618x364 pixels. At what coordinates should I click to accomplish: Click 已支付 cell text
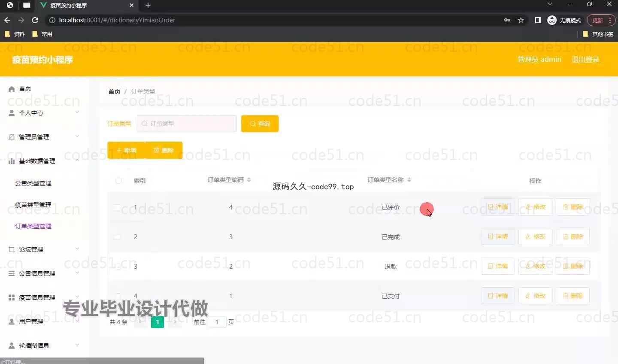click(391, 296)
